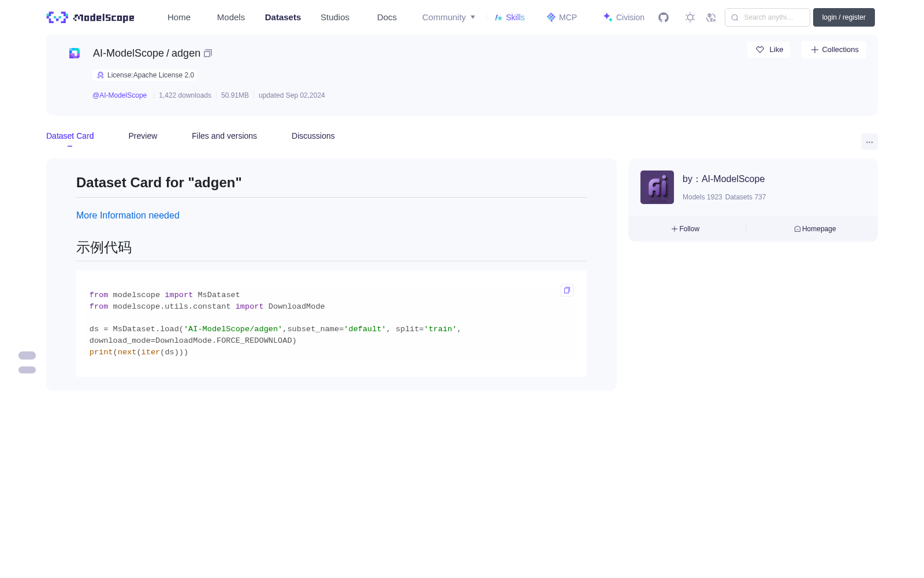Switch to the Preview tab
The height and width of the screenshot is (578, 924).
143,136
